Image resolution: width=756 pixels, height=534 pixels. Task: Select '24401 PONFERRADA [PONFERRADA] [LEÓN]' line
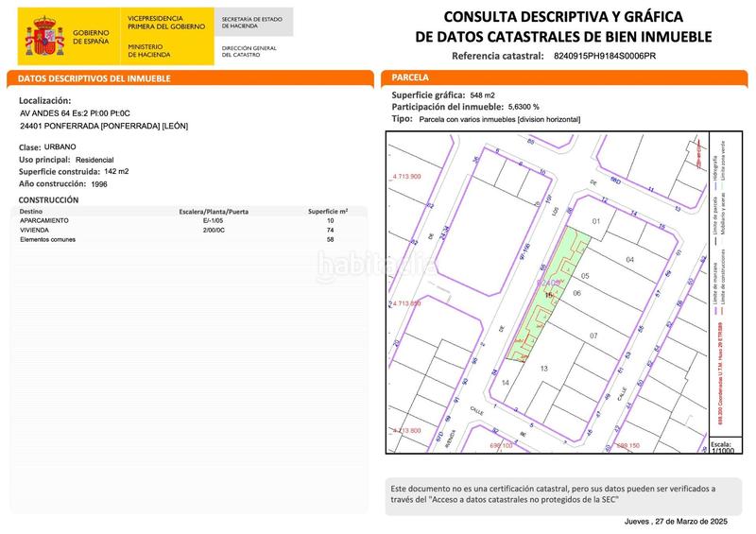click(x=104, y=126)
